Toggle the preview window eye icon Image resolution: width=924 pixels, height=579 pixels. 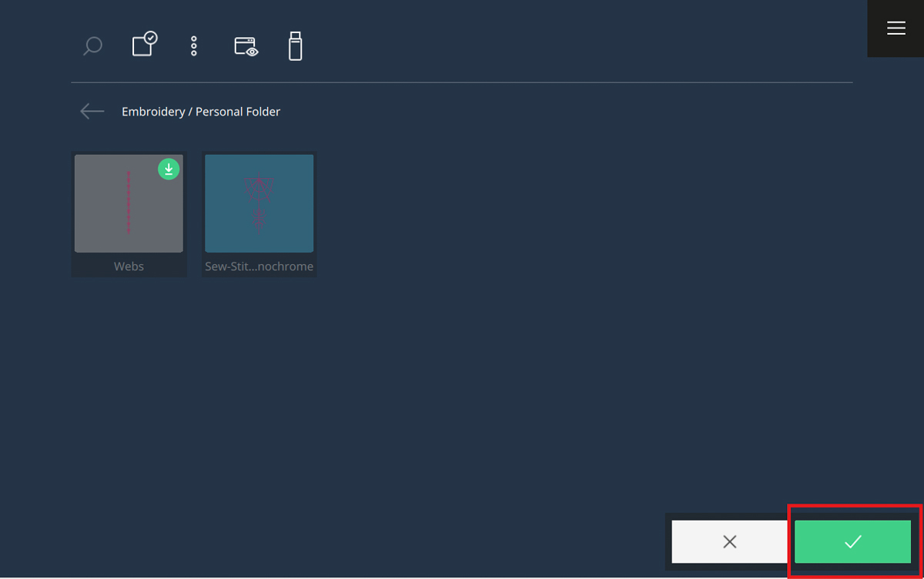(246, 47)
